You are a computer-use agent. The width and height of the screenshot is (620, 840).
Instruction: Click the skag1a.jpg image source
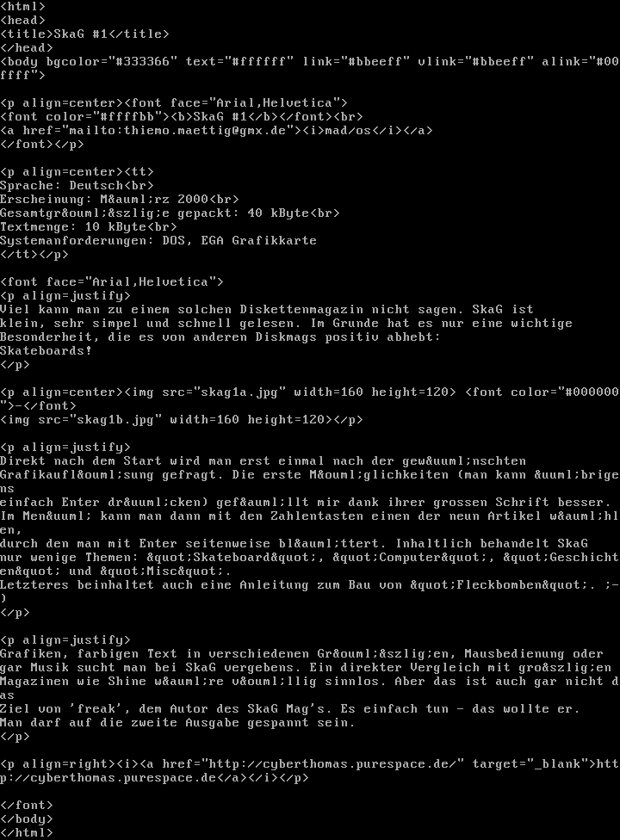pos(239,392)
